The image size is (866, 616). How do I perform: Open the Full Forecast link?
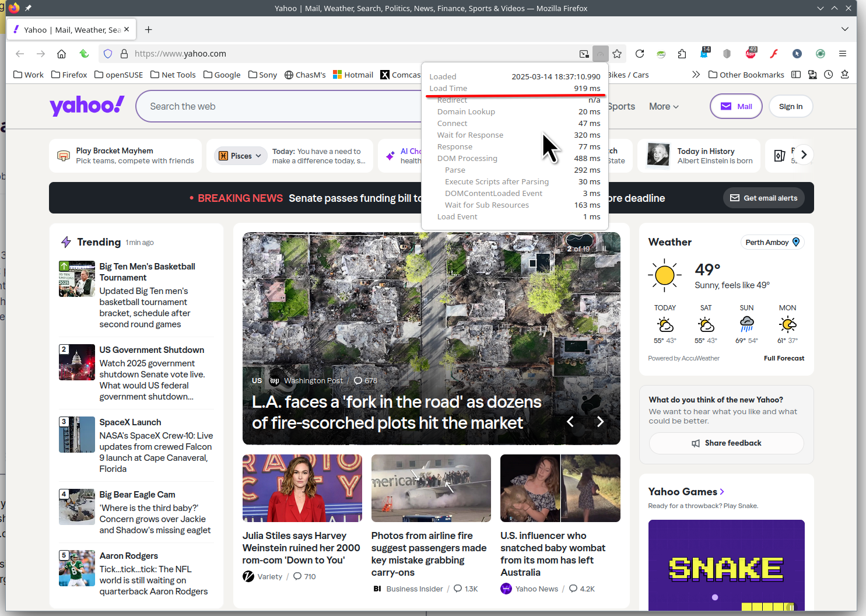pos(784,358)
